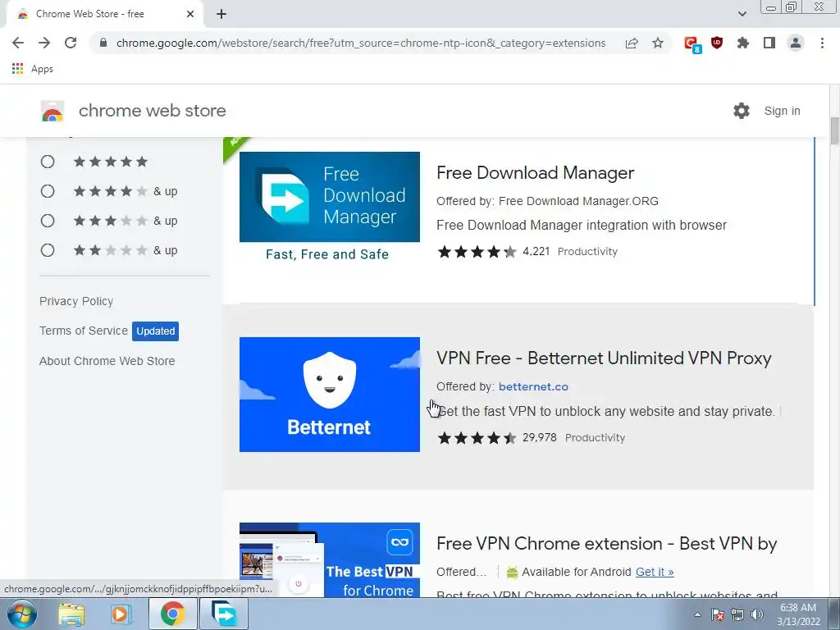The width and height of the screenshot is (840, 630).
Task: Open the taskbar clock showing 6:38 AM
Action: (798, 614)
